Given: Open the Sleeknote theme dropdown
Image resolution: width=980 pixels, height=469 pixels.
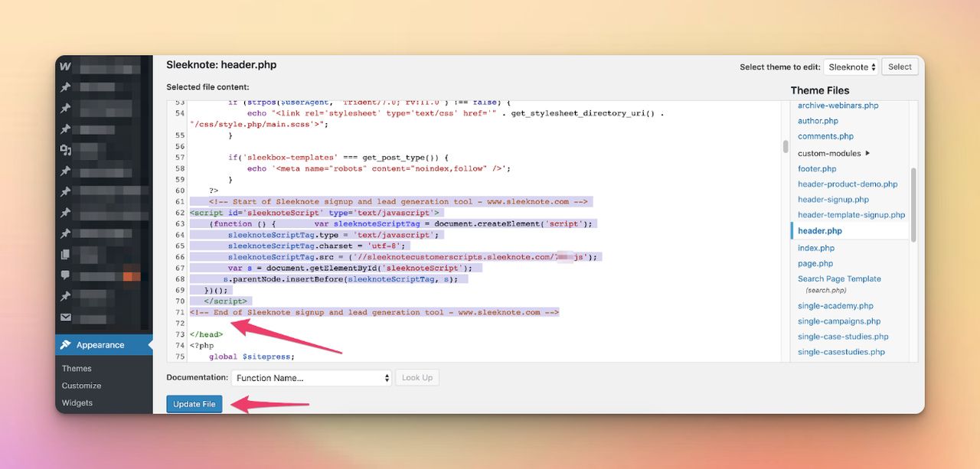Looking at the screenshot, I should (852, 67).
